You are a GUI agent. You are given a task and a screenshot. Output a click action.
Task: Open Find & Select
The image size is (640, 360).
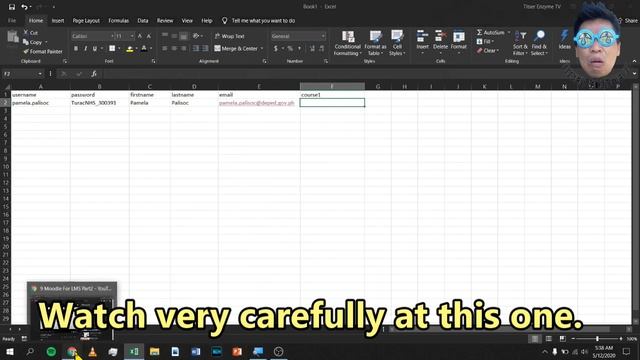539,42
